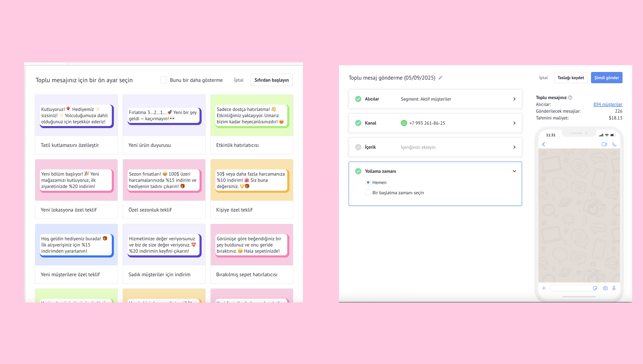The image size is (643, 364).
Task: Click the help icon next to Toplu mesajınız
Action: [x=570, y=97]
